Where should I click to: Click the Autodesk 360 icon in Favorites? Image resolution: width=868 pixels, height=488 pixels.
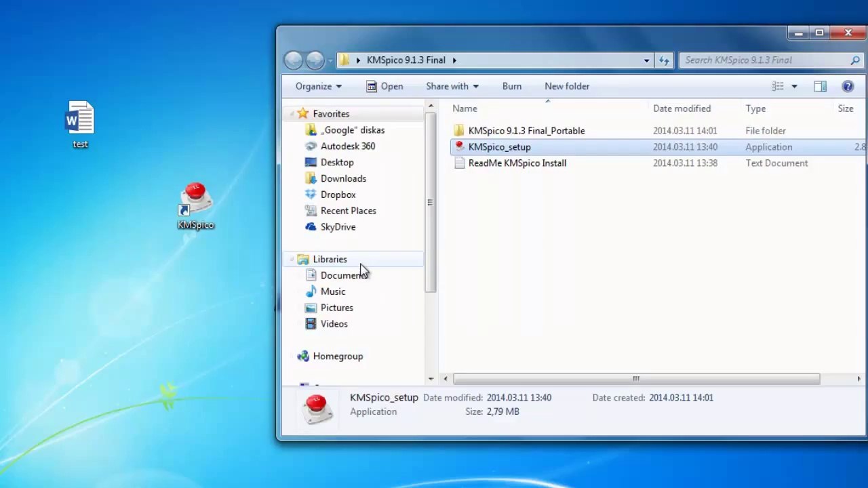point(311,146)
